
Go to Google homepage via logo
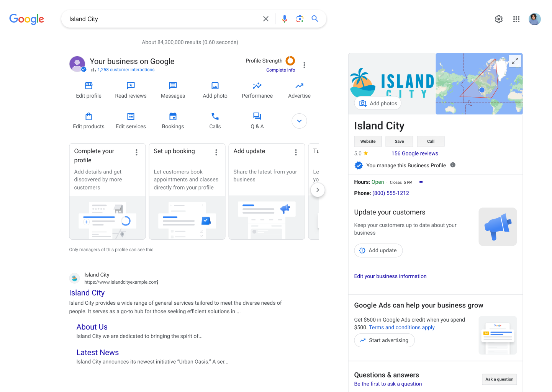coord(27,19)
